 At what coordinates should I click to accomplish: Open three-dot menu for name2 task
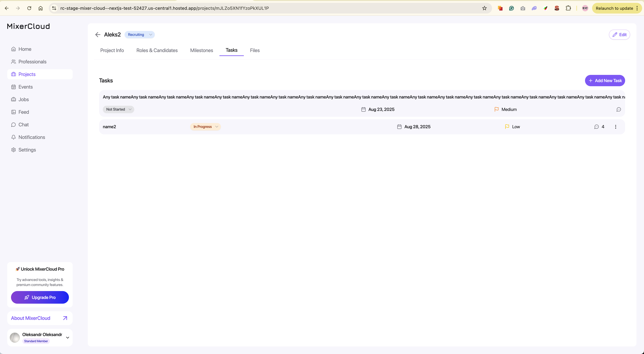click(616, 127)
